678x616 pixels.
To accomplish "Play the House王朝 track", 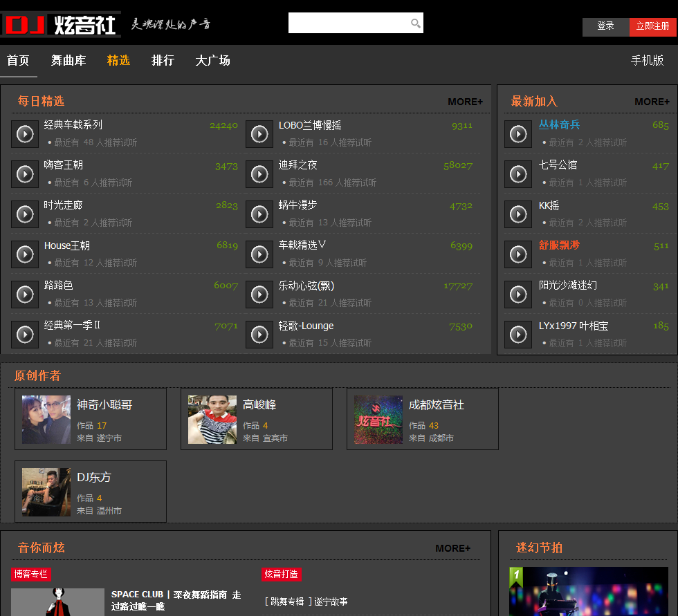I will pos(25,254).
